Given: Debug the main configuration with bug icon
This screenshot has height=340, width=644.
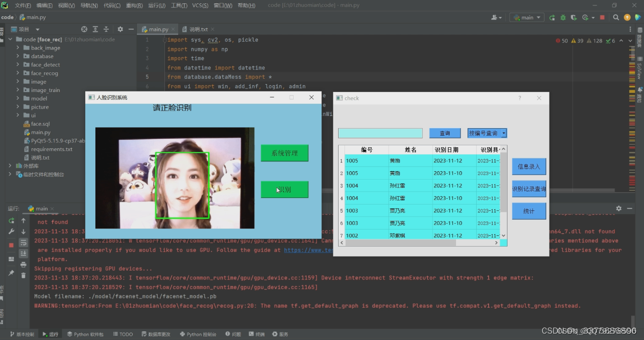Looking at the screenshot, I should (563, 17).
